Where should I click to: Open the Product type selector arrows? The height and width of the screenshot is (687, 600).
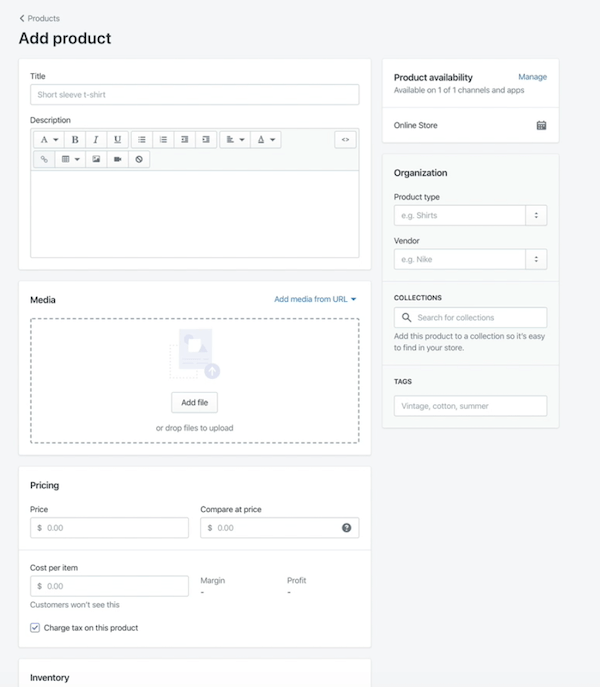(536, 216)
